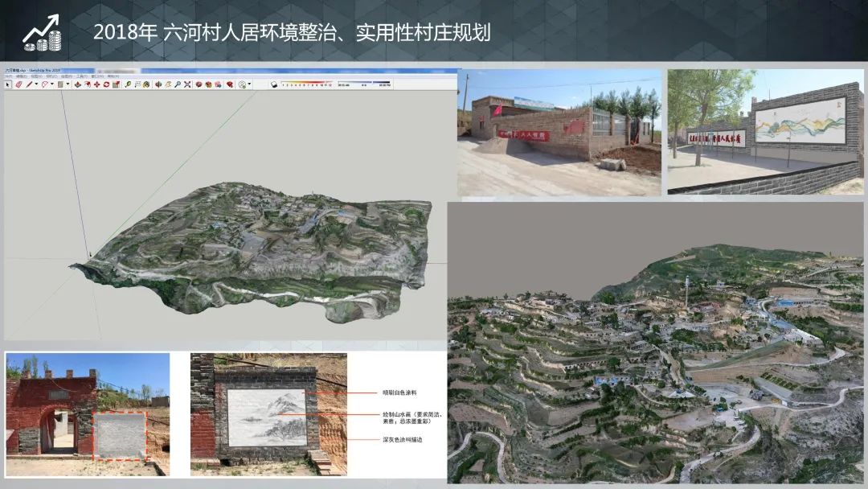Open the user account dropdown
This screenshot has height=489, width=868.
click(x=249, y=84)
